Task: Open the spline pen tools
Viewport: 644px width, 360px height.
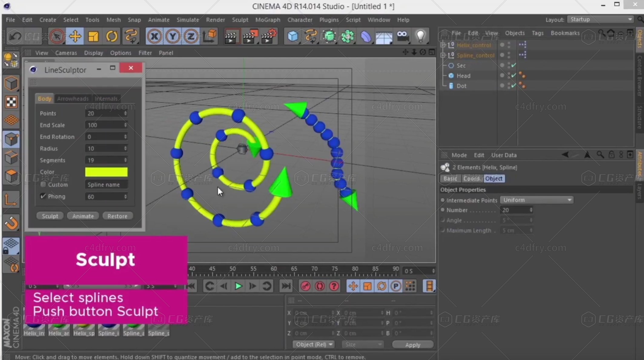Action: [311, 36]
